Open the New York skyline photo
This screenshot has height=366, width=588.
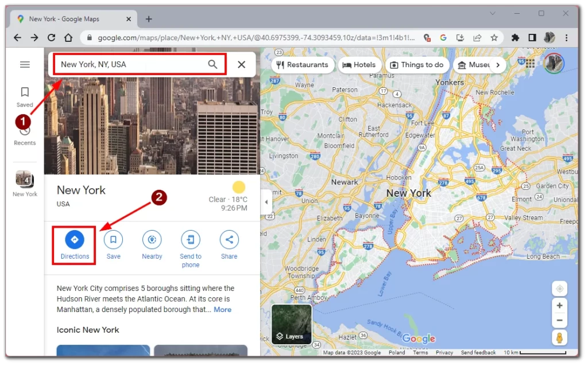coord(152,126)
